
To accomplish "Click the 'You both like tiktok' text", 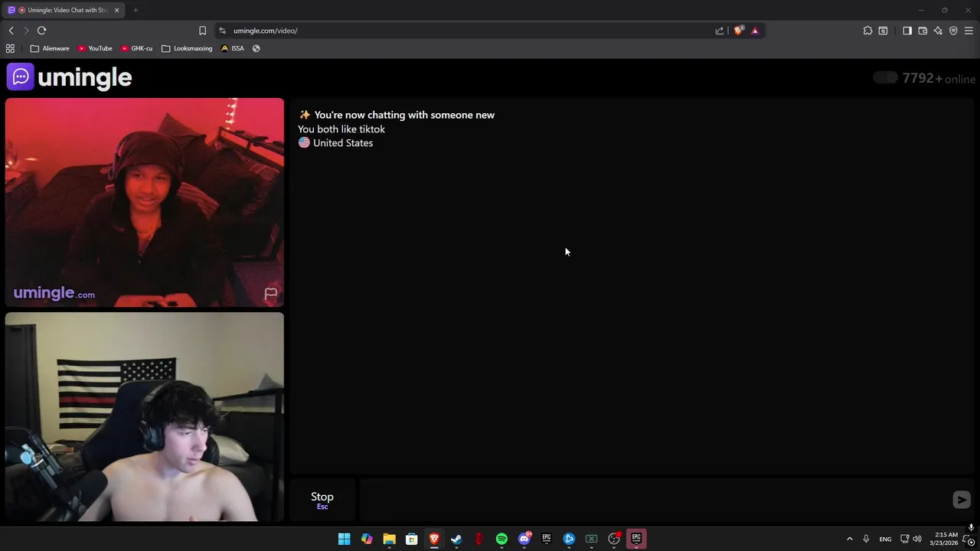I will [341, 129].
